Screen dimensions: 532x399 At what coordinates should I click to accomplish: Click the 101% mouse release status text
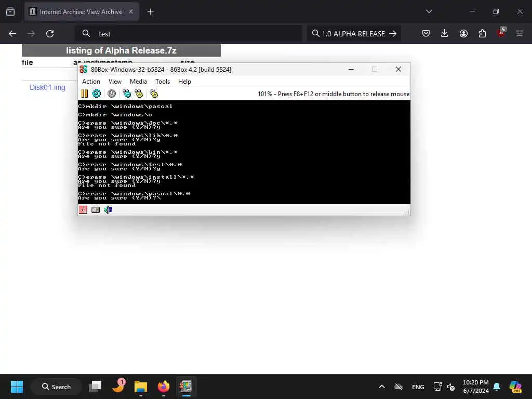click(334, 94)
